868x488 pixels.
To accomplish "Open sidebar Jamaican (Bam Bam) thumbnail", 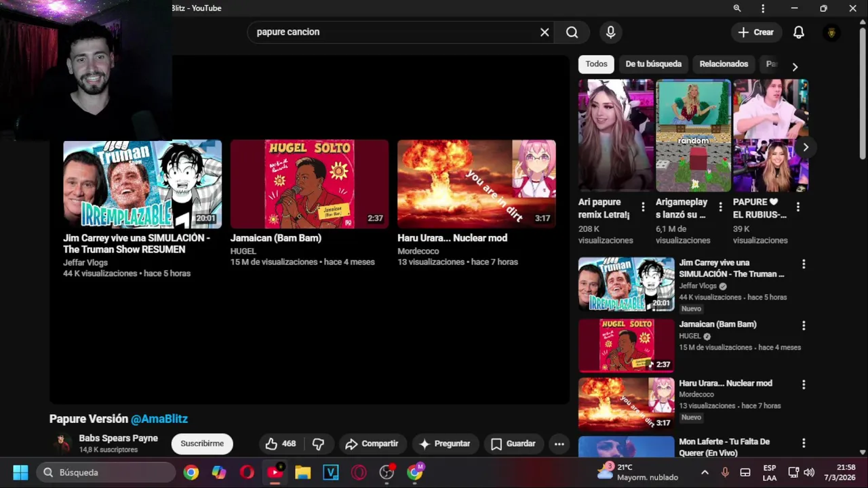I will [x=627, y=346].
